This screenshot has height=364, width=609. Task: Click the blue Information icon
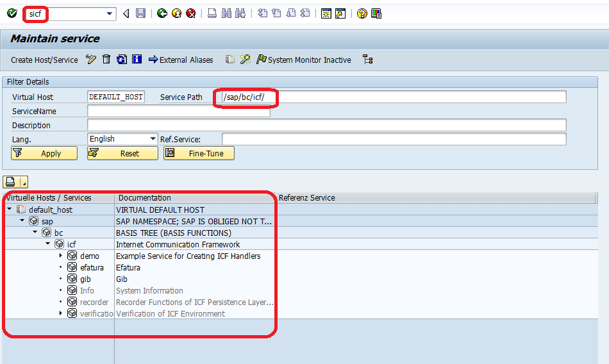[x=137, y=60]
